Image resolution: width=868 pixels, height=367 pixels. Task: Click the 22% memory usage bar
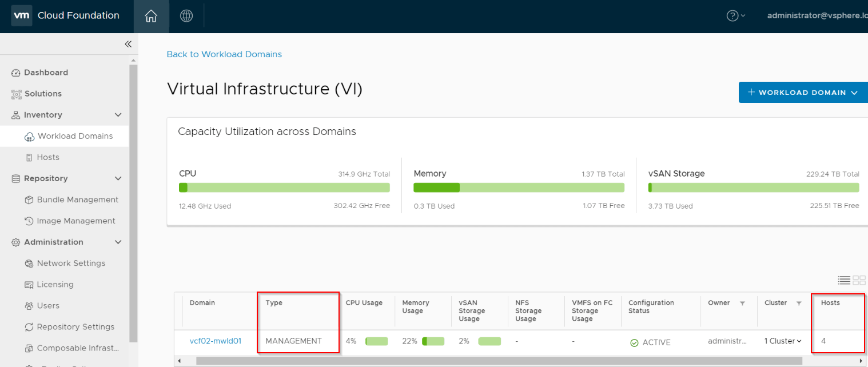(433, 341)
